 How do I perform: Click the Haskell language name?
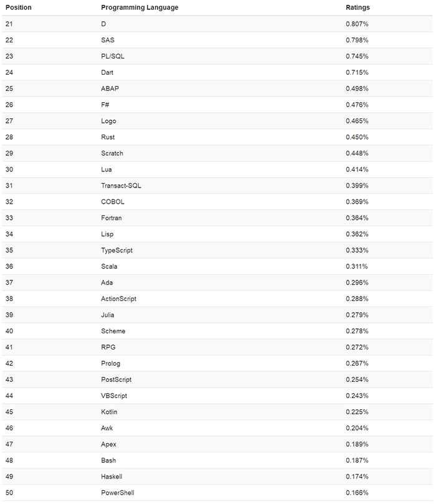click(x=111, y=477)
